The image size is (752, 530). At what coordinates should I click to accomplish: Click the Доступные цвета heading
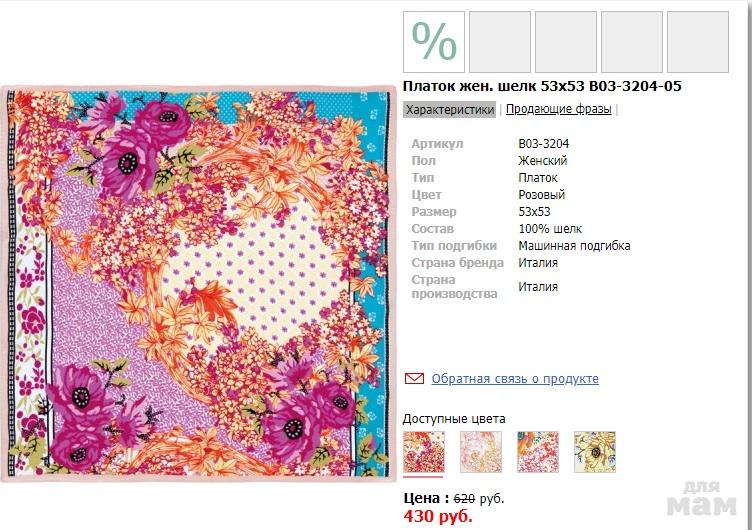[454, 419]
